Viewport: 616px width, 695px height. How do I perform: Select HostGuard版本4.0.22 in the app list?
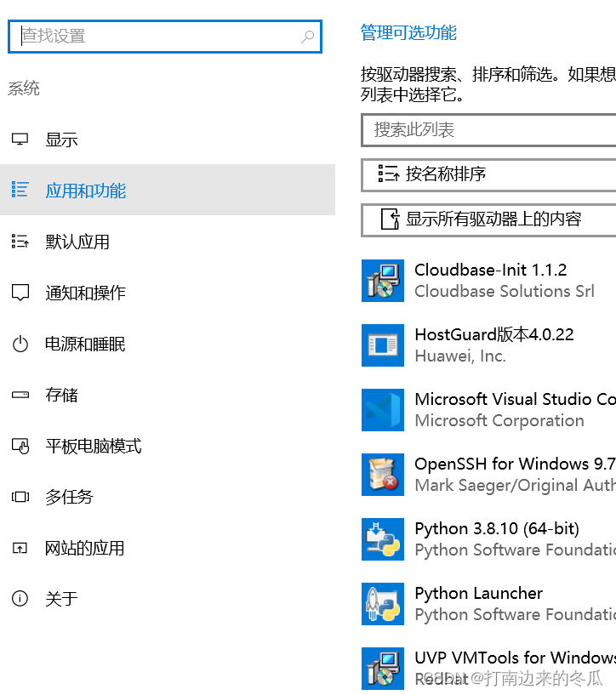489,345
